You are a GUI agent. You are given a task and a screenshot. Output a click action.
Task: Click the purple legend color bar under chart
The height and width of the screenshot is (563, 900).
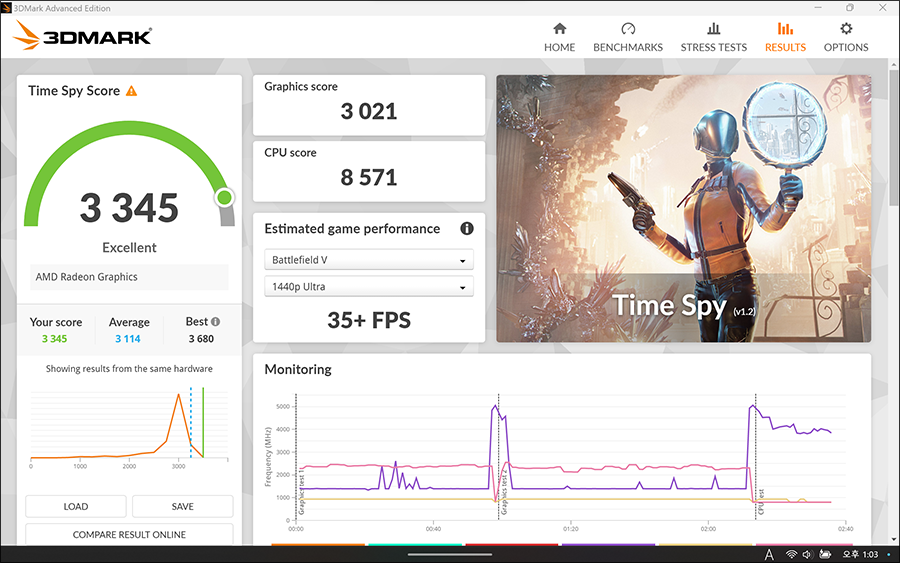pyautogui.click(x=608, y=543)
